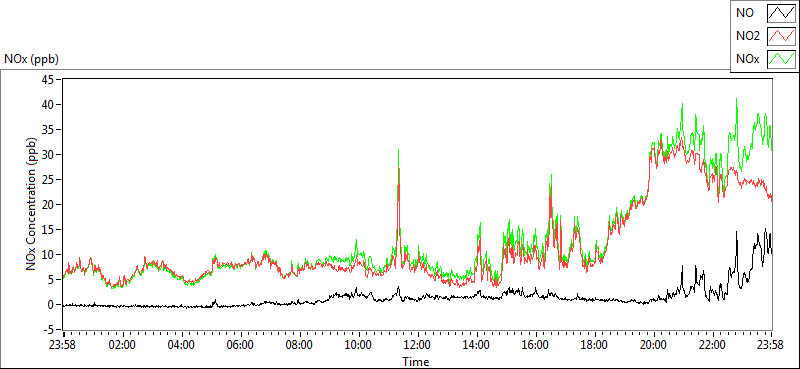
Task: Click the 18:00 time tick label
Action: (x=594, y=344)
